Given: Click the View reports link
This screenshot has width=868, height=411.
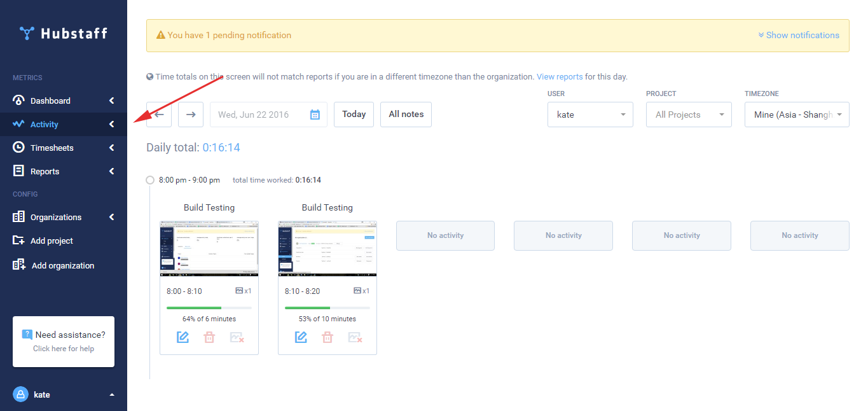Looking at the screenshot, I should coord(560,77).
